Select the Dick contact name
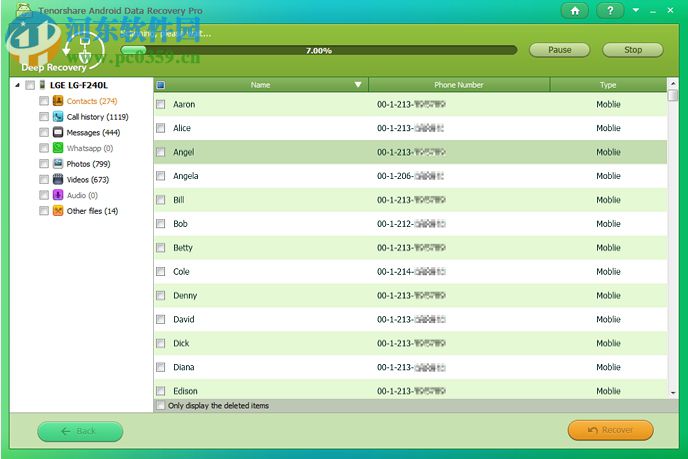 point(181,343)
